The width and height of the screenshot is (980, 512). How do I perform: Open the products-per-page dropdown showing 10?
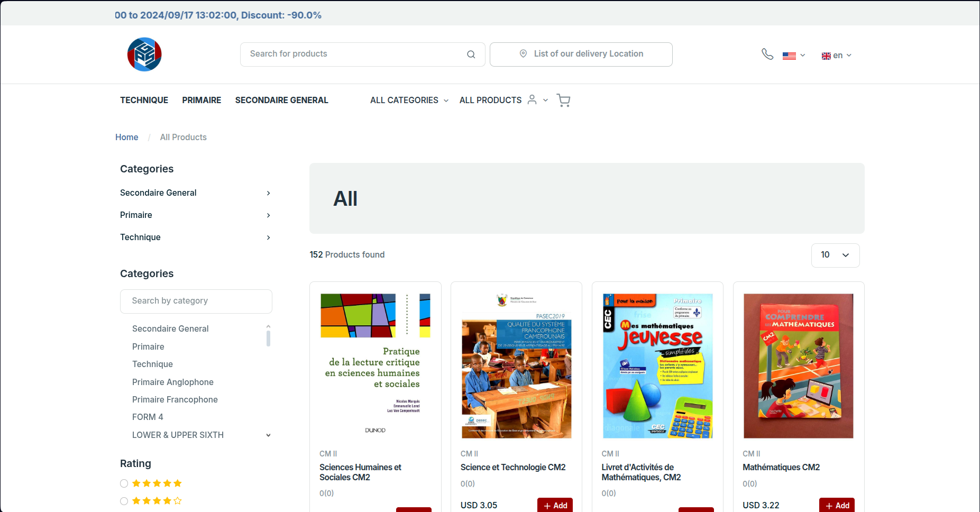[835, 255]
